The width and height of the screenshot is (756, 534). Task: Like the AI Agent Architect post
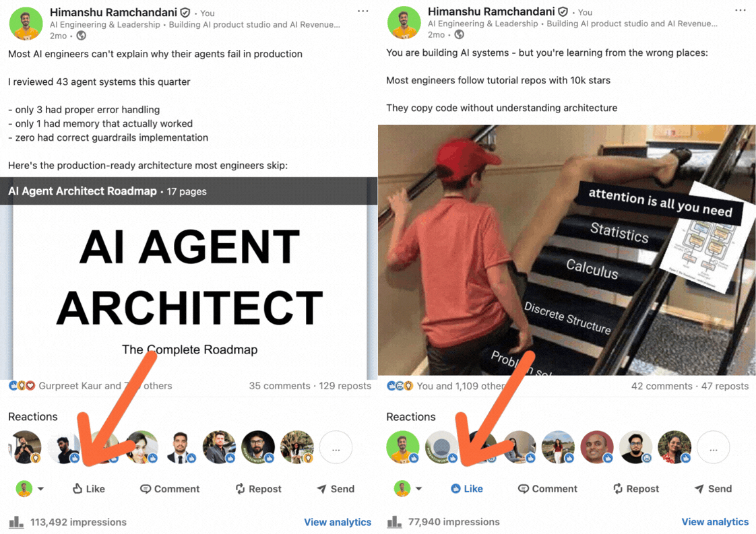click(x=89, y=489)
